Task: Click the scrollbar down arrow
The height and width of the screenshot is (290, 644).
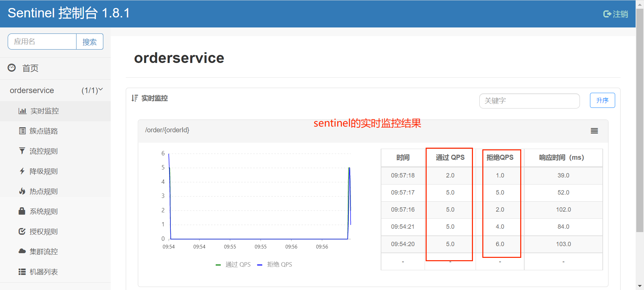Action: pos(640,286)
